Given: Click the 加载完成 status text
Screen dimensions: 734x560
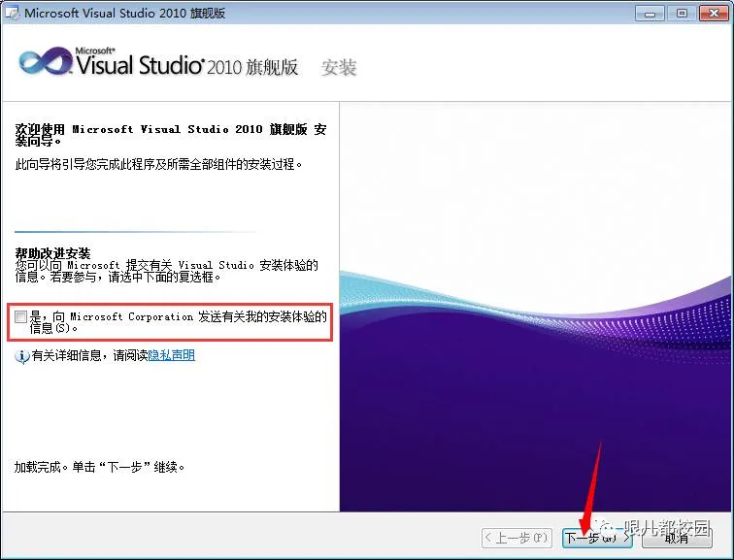Looking at the screenshot, I should pos(100,467).
